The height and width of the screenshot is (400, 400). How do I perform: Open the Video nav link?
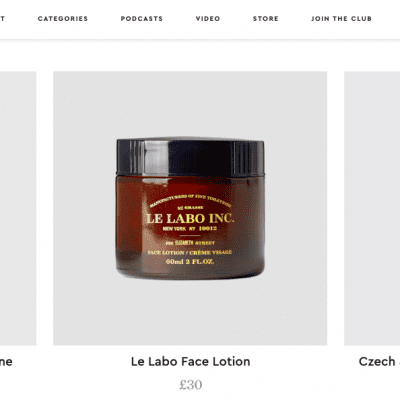(208, 19)
